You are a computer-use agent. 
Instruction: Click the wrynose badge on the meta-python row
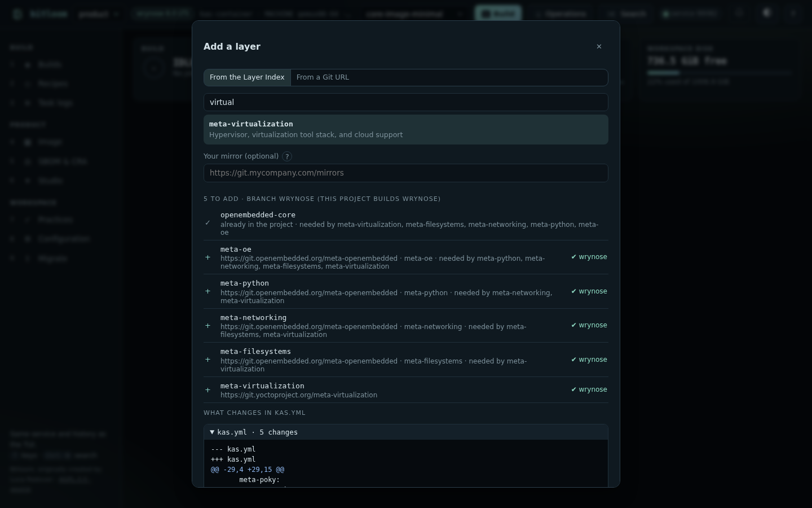click(x=589, y=291)
